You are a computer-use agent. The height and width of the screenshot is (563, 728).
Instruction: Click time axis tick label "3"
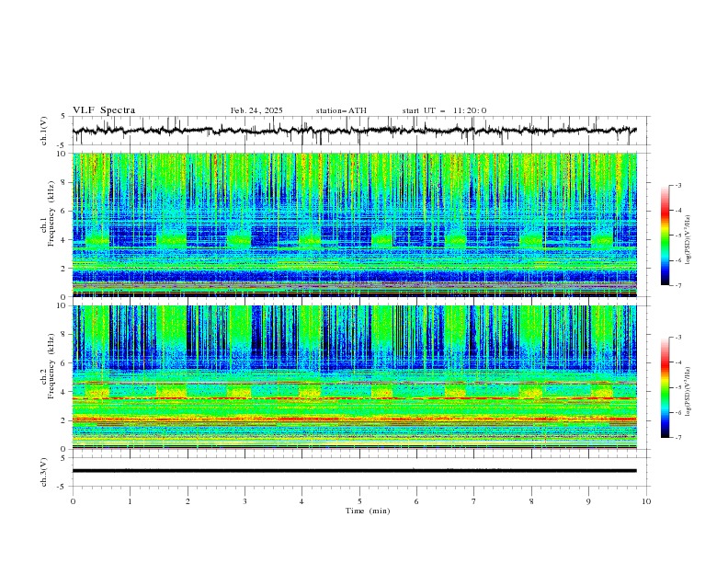point(245,501)
